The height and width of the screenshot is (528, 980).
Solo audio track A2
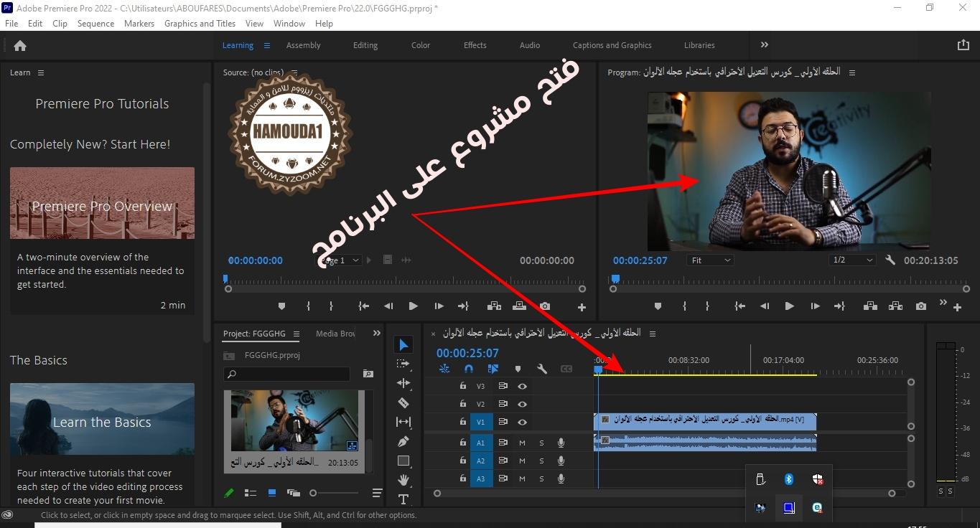[541, 461]
